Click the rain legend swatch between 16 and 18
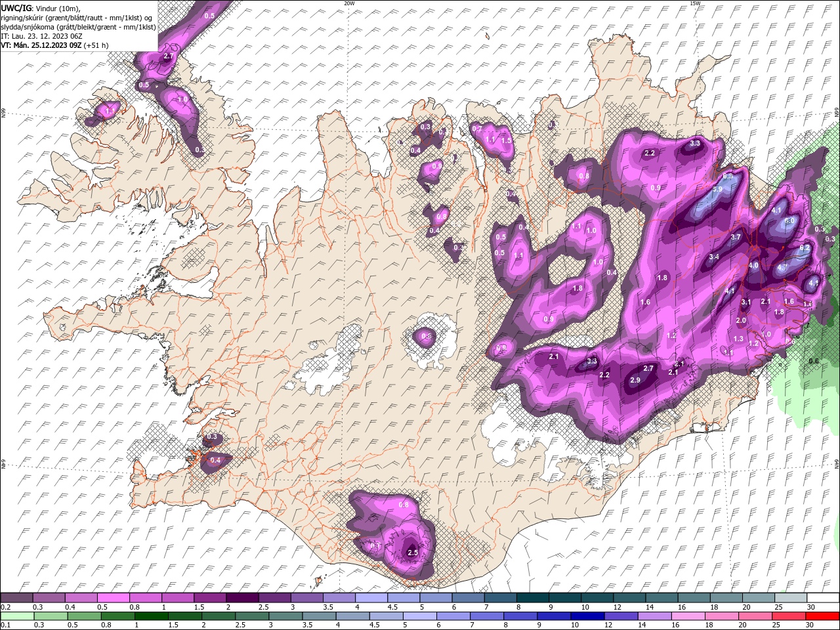This screenshot has height=630, width=840. 690,616
